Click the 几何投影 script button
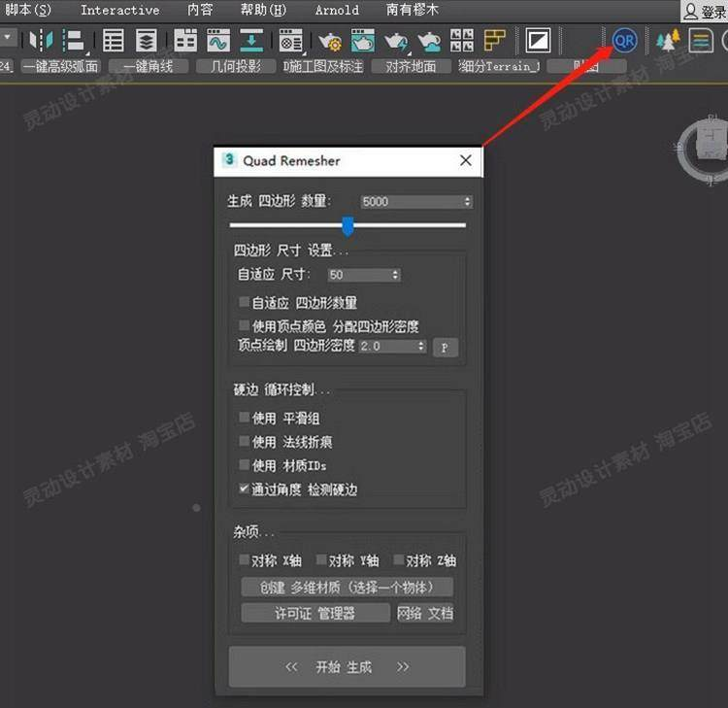The image size is (728, 708). [236, 66]
